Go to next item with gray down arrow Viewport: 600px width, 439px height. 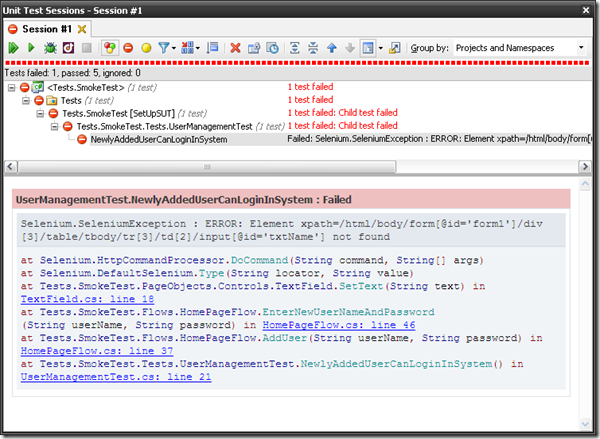(x=350, y=48)
